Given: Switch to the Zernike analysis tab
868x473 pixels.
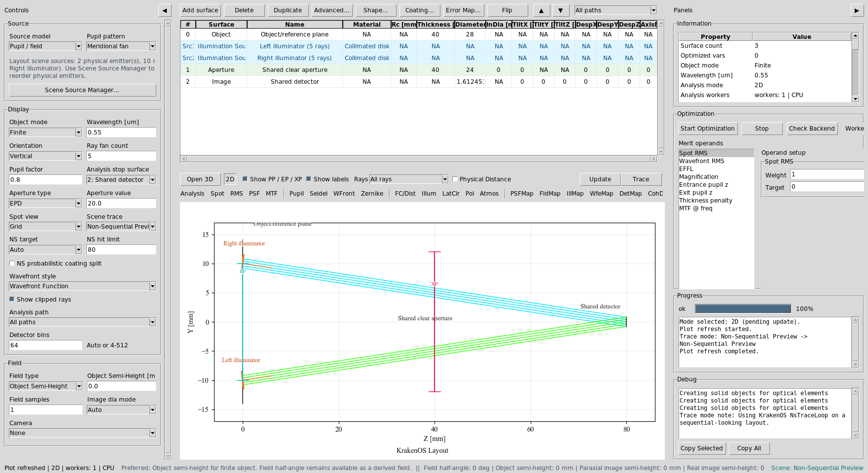Looking at the screenshot, I should pyautogui.click(x=372, y=194).
